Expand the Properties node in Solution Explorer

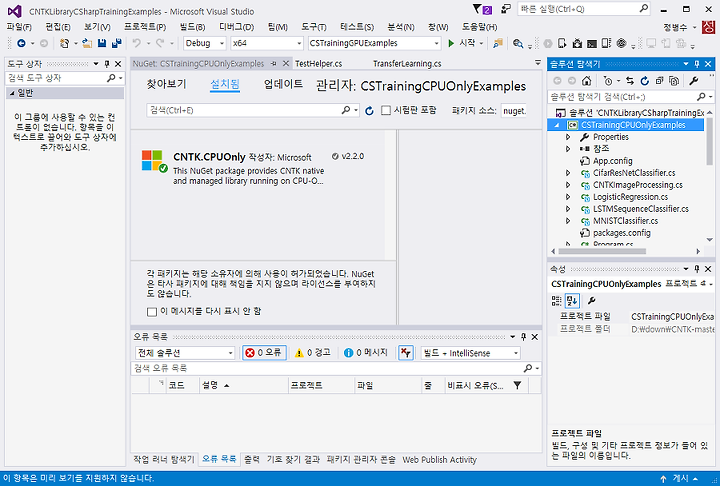(x=568, y=137)
